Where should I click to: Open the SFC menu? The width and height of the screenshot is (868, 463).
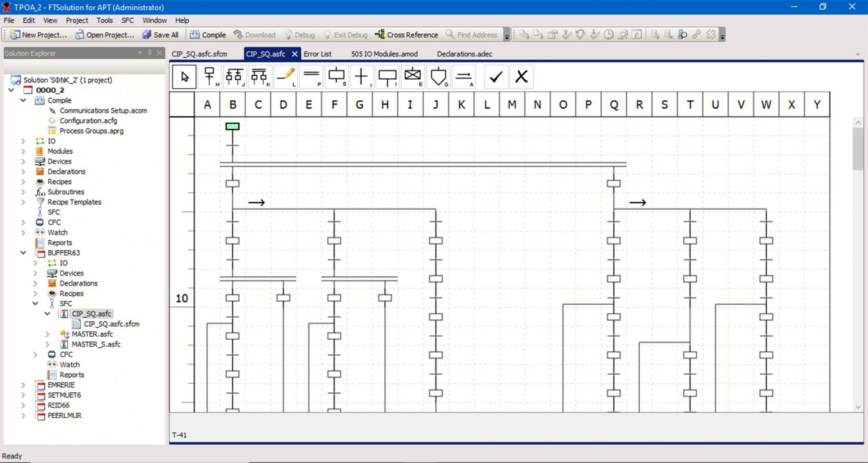127,20
